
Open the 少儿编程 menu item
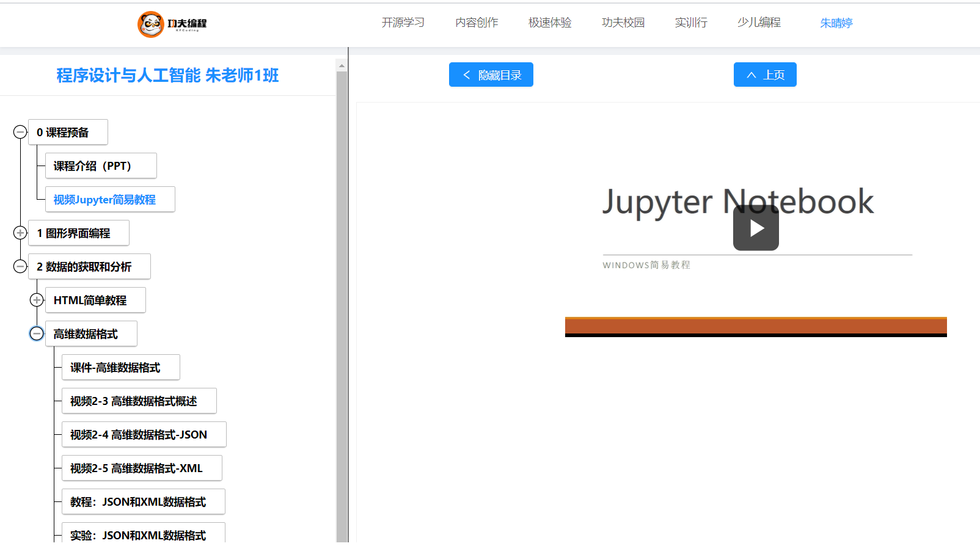759,23
